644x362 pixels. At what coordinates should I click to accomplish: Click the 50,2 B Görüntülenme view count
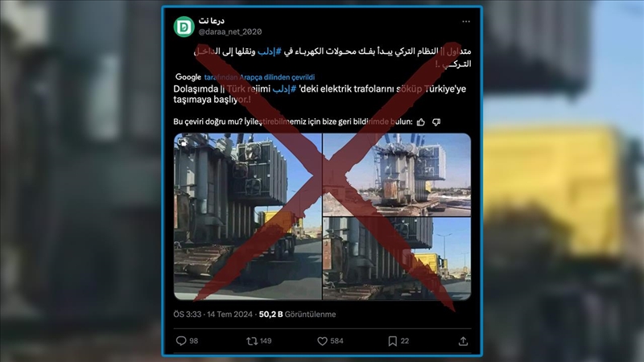tap(297, 315)
